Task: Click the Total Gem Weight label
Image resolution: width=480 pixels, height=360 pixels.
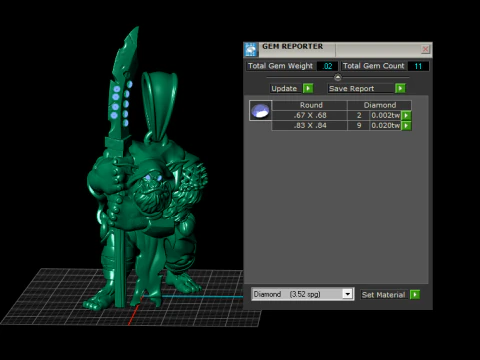Action: [x=281, y=66]
